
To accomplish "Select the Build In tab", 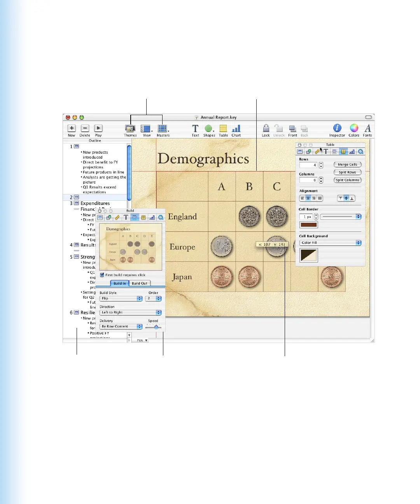I will (x=119, y=283).
